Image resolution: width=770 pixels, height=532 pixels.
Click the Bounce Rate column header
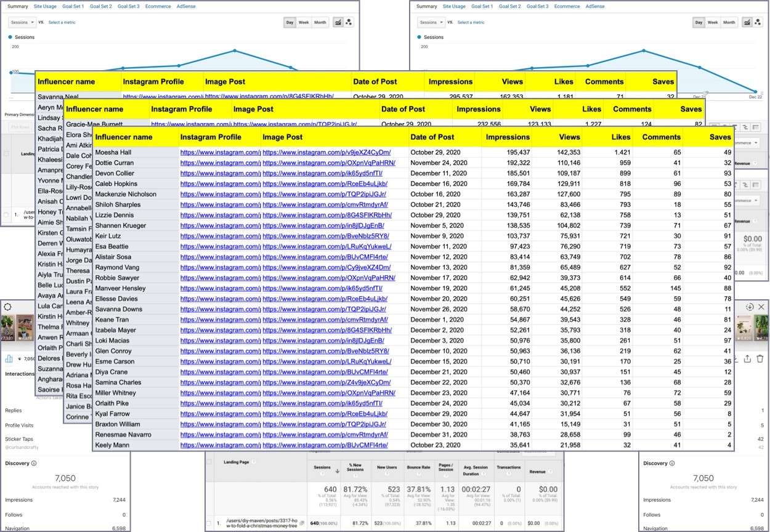click(x=418, y=467)
